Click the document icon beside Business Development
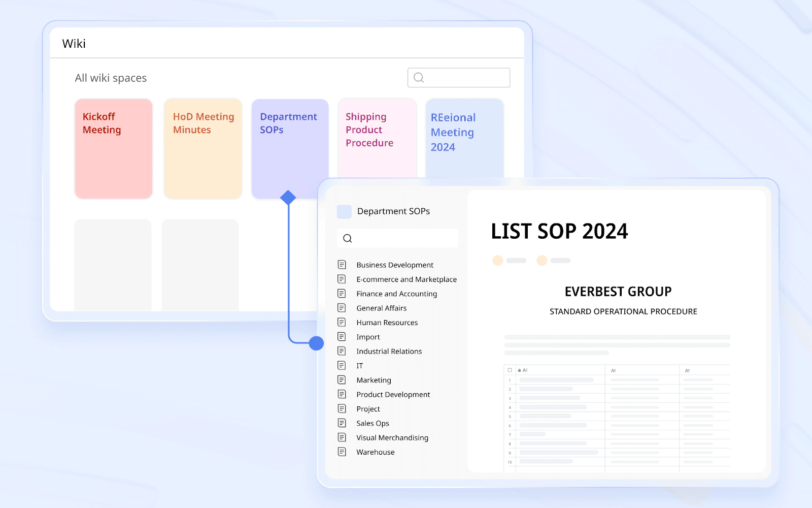 coord(343,264)
